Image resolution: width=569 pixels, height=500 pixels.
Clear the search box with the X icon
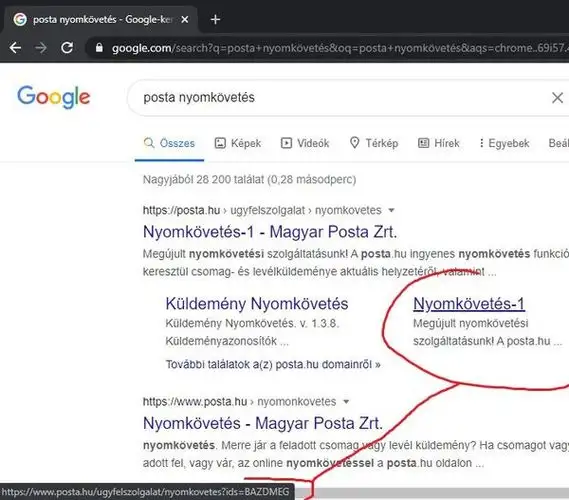(x=557, y=97)
